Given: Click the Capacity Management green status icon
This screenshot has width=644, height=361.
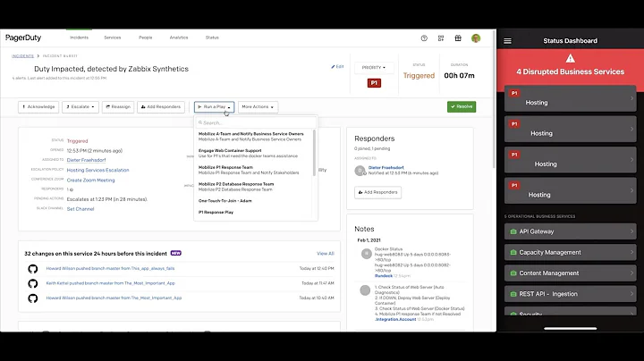Looking at the screenshot, I should [x=513, y=252].
